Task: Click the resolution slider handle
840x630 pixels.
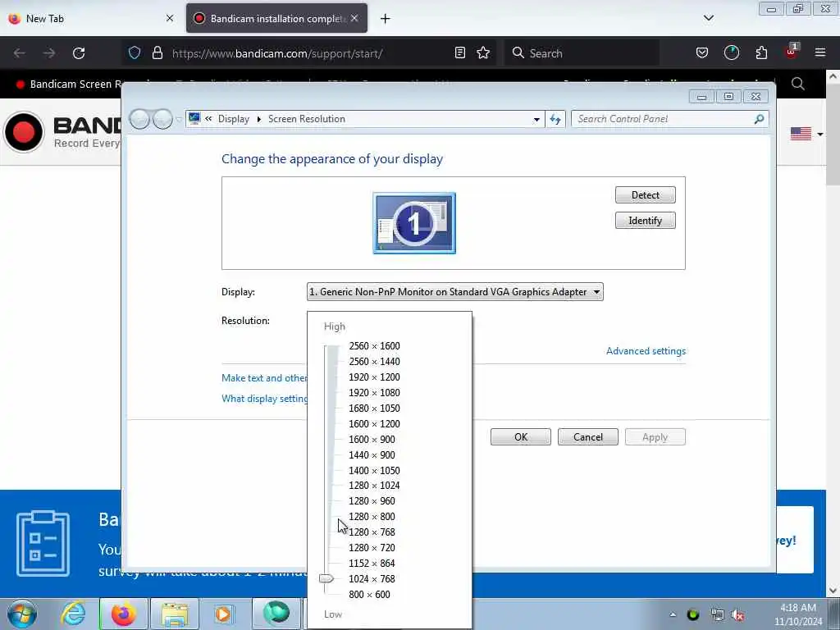Action: pyautogui.click(x=326, y=578)
